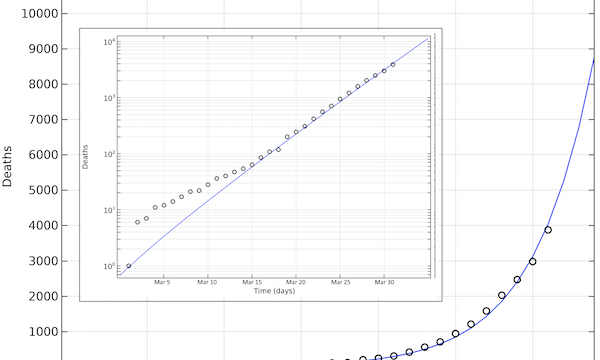Viewport: 600px width, 360px height.
Task: Click the Mar 15 inset tick label
Action: (x=252, y=282)
